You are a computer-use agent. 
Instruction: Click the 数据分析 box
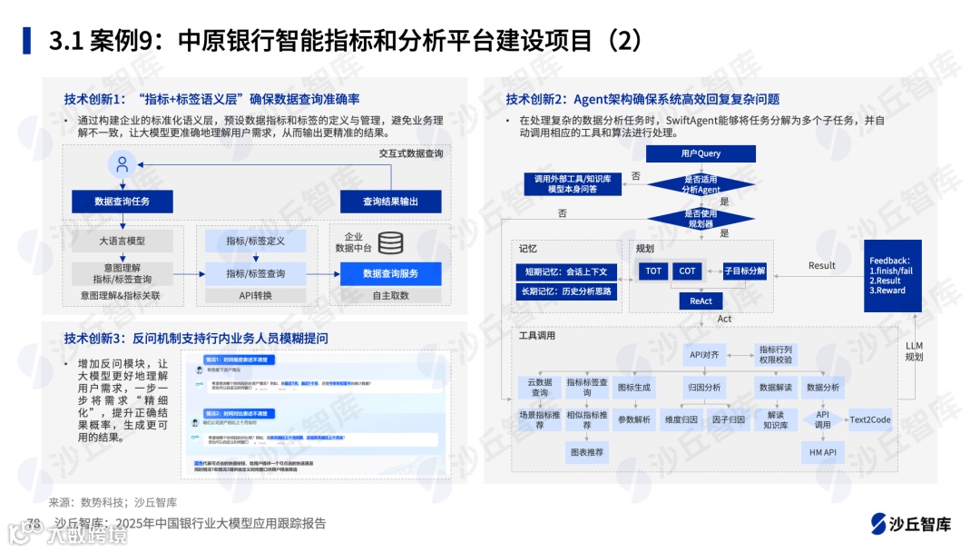pos(823,387)
